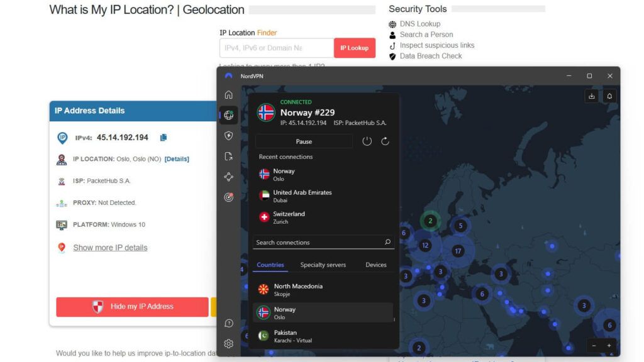Open the file share icon in NordVPN sidebar
This screenshot has height=362, width=644.
pyautogui.click(x=229, y=156)
